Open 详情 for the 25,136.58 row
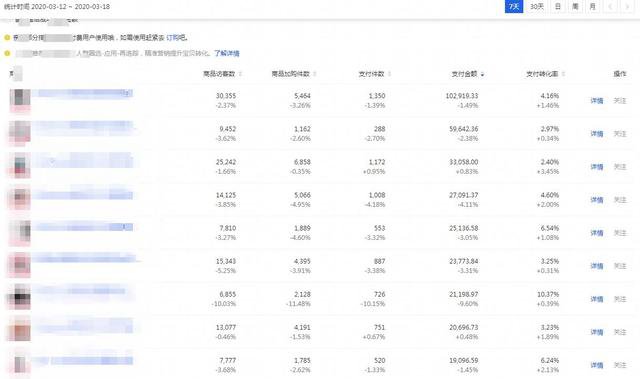 [597, 233]
